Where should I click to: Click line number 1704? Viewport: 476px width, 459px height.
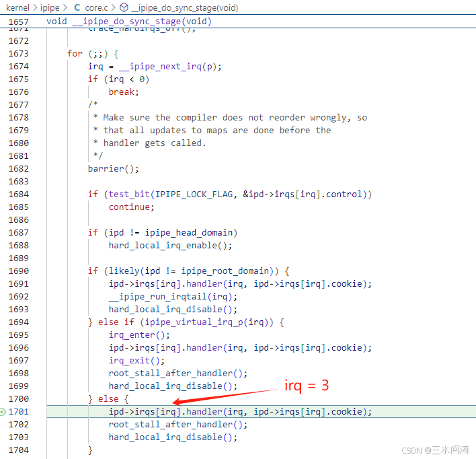point(19,450)
